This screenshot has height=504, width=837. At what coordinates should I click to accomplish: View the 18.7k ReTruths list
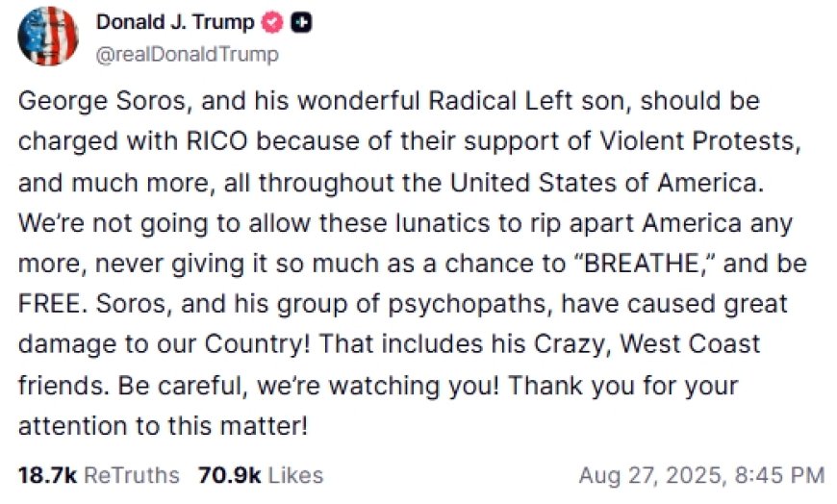click(x=99, y=474)
